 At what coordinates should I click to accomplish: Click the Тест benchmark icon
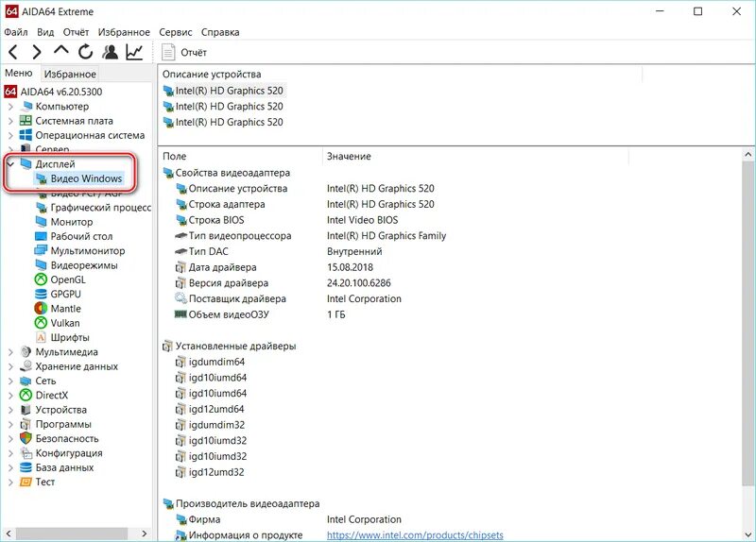(x=26, y=482)
